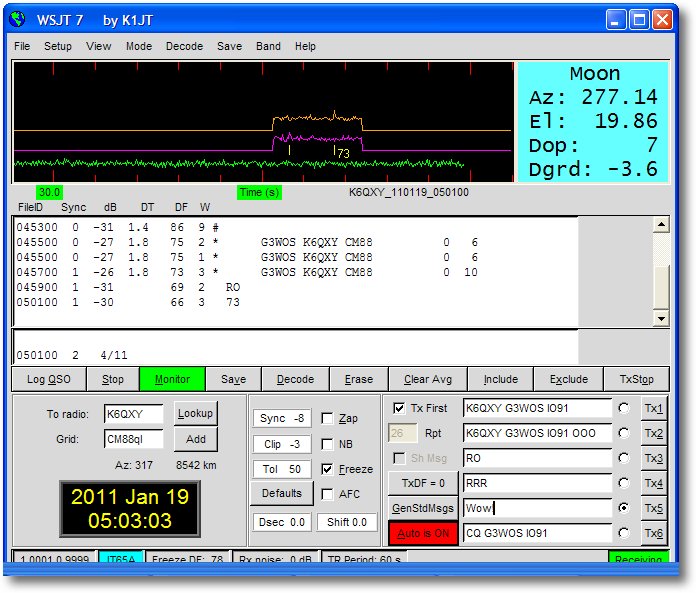Select radio button for RRR message
This screenshot has height=593, width=696.
click(624, 483)
